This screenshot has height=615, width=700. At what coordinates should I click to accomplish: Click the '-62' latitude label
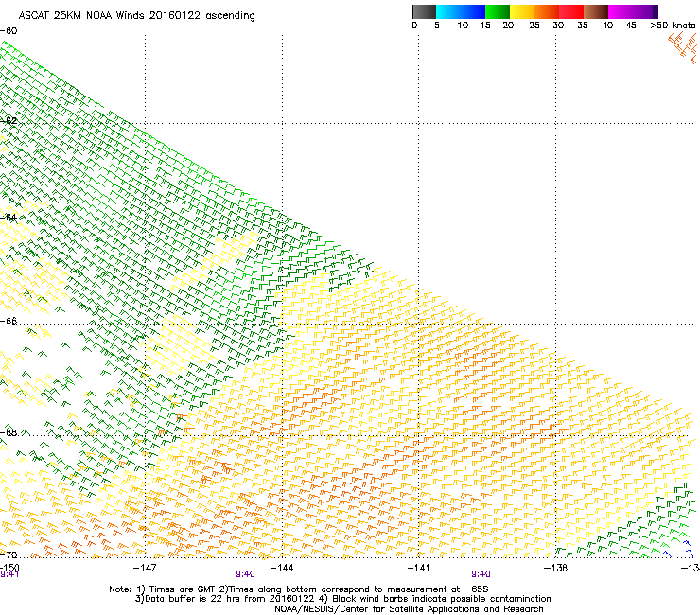(x=9, y=121)
